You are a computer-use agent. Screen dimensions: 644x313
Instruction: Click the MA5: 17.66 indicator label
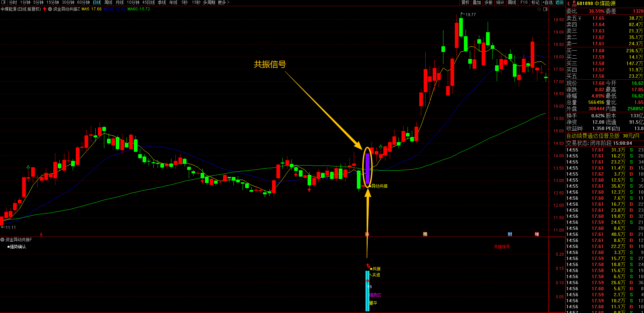coord(92,9)
